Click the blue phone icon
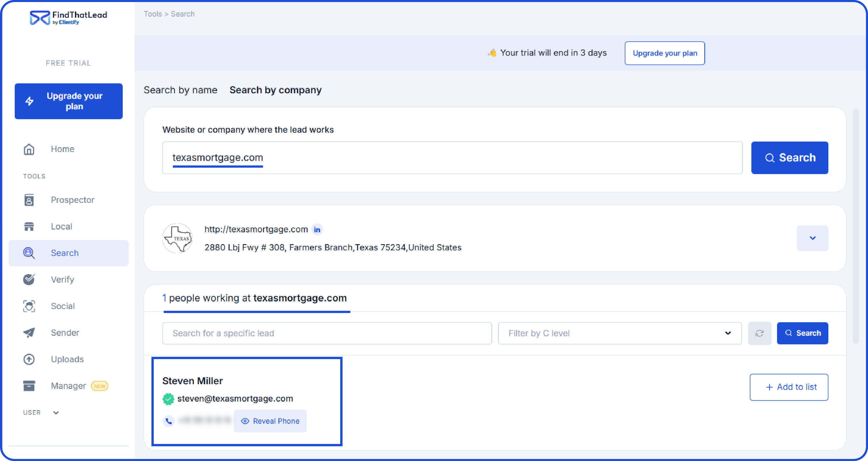 pos(169,421)
